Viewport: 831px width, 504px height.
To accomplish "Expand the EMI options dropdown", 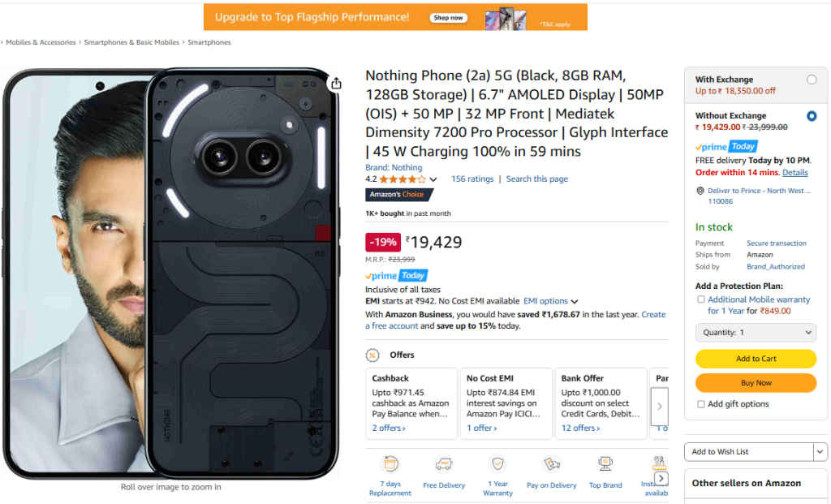I will pyautogui.click(x=551, y=300).
